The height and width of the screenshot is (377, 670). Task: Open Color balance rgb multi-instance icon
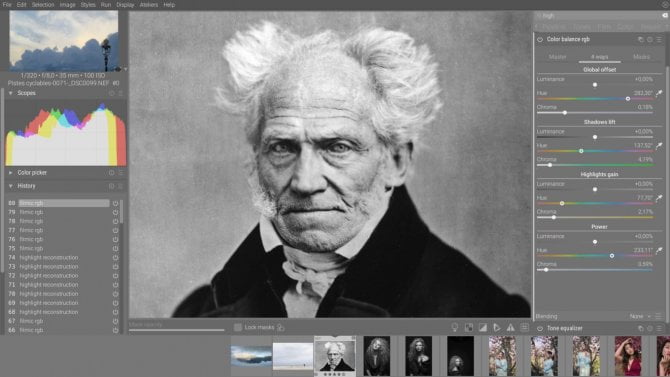pyautogui.click(x=641, y=39)
